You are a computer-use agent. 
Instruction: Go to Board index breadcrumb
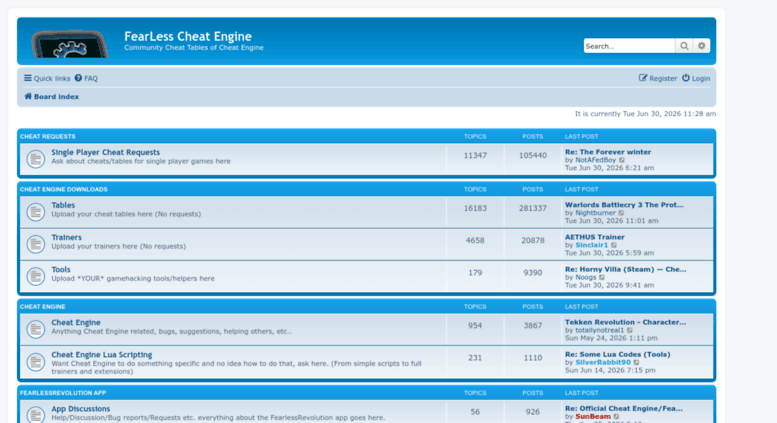(52, 97)
